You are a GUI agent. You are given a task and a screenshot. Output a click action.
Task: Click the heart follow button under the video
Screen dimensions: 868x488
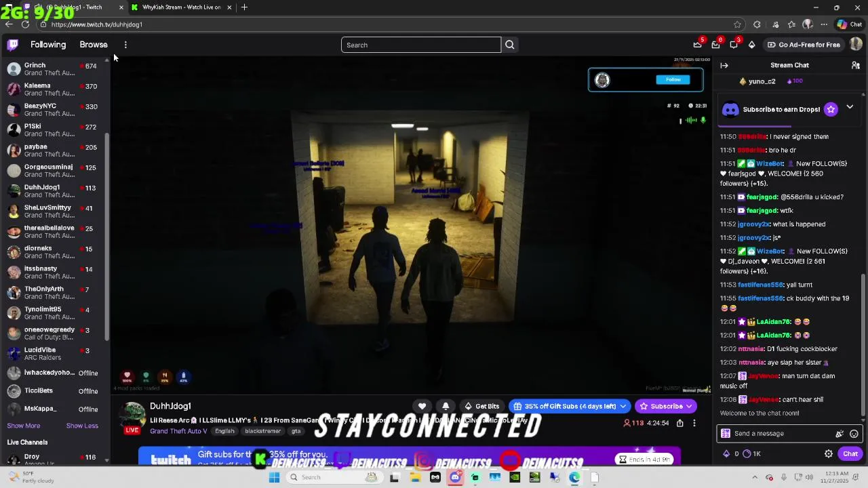[x=422, y=406]
